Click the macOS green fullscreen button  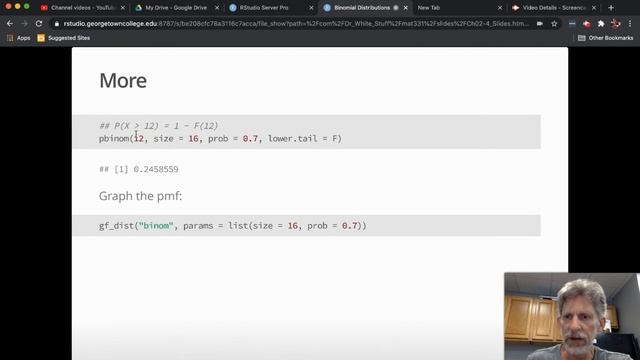click(27, 7)
